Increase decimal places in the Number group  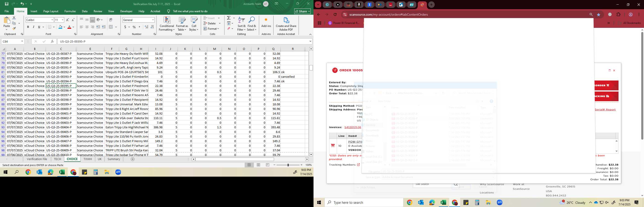[x=146, y=27]
